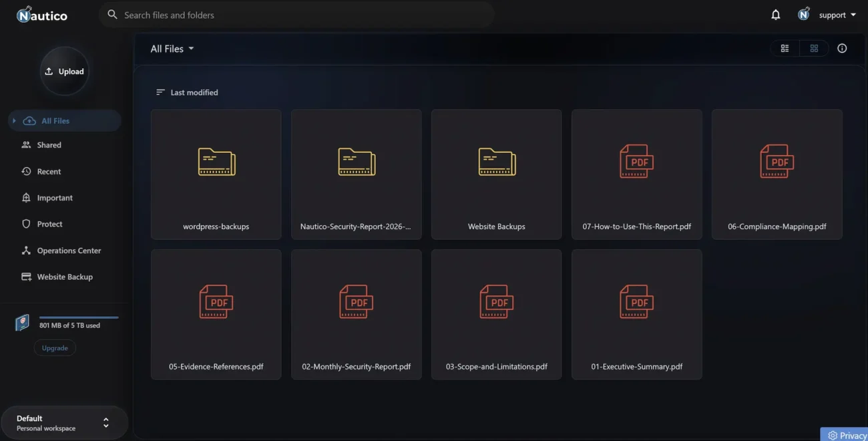Switch to grid view layout
This screenshot has width=868, height=441.
tap(813, 47)
